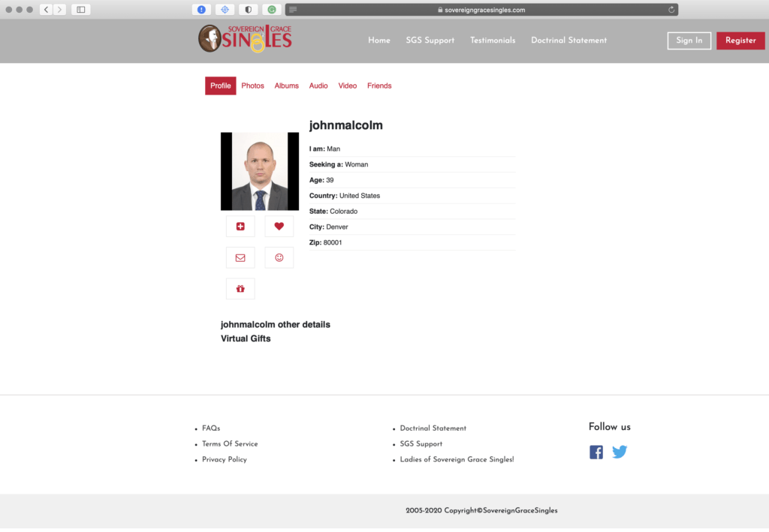
Task: Click the johnmalcolm profile photo
Action: tap(260, 171)
